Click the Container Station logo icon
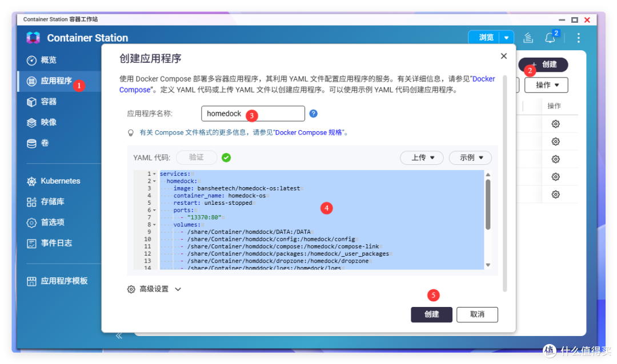Viewport: 617px width, 364px height. [x=34, y=38]
